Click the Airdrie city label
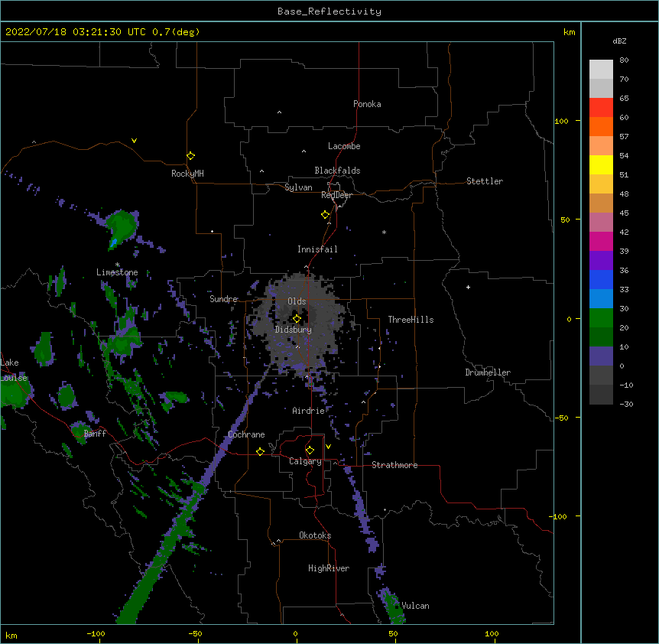This screenshot has height=644, width=659. pyautogui.click(x=308, y=411)
